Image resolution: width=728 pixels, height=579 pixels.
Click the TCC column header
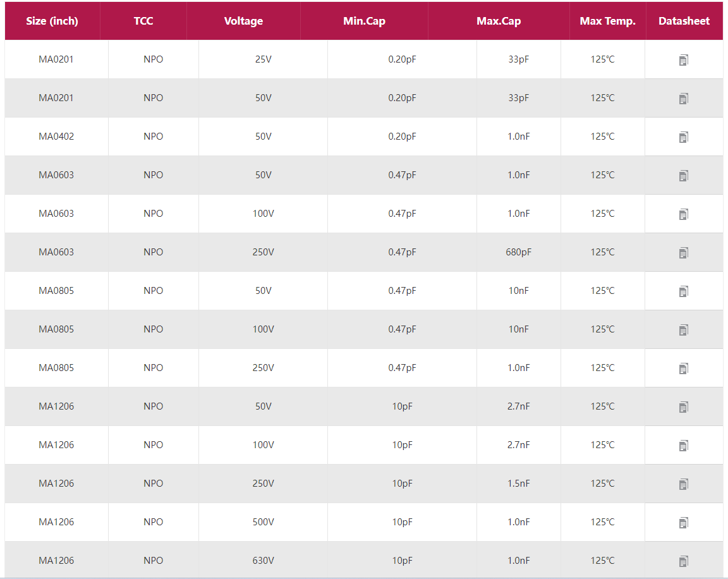pyautogui.click(x=143, y=21)
